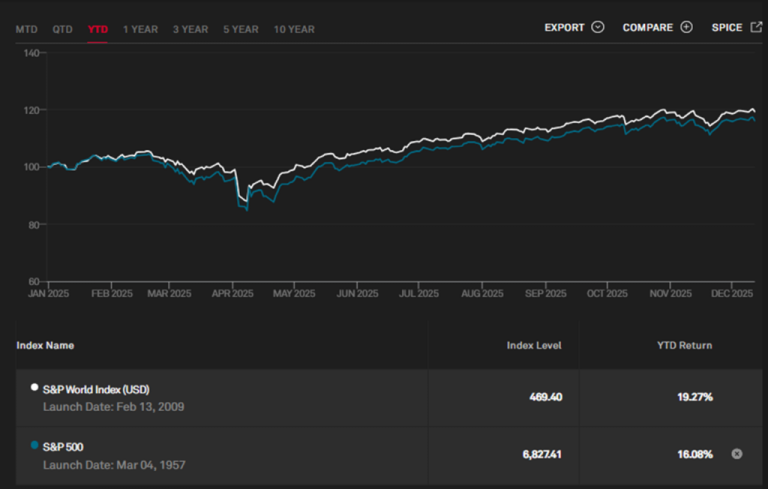Select the QTD tab
The height and width of the screenshot is (489, 768).
click(62, 29)
